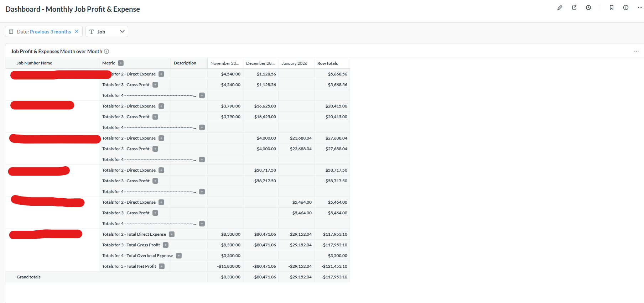644x303 pixels.
Task: Open the card's ellipsis menu
Action: (636, 51)
